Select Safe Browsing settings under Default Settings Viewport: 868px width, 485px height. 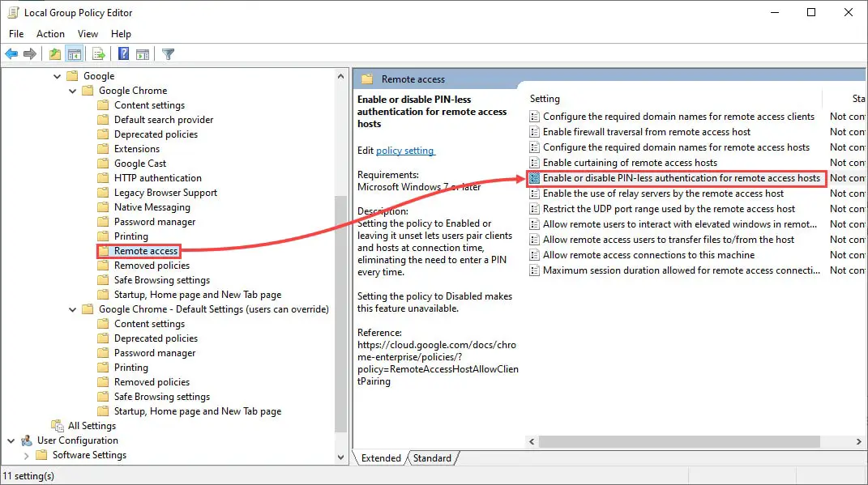click(161, 397)
